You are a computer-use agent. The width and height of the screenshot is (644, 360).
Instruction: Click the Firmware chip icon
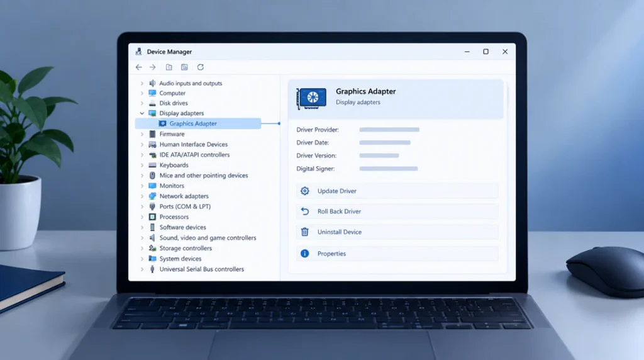(152, 134)
